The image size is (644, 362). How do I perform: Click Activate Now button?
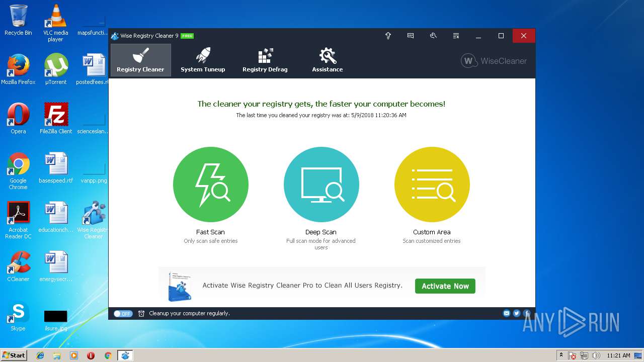point(445,286)
